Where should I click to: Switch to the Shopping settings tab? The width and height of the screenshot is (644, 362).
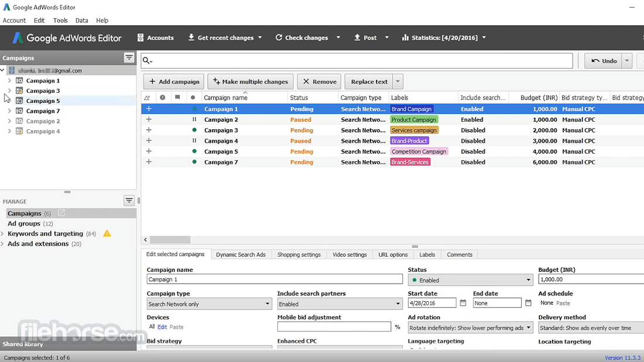click(x=299, y=254)
